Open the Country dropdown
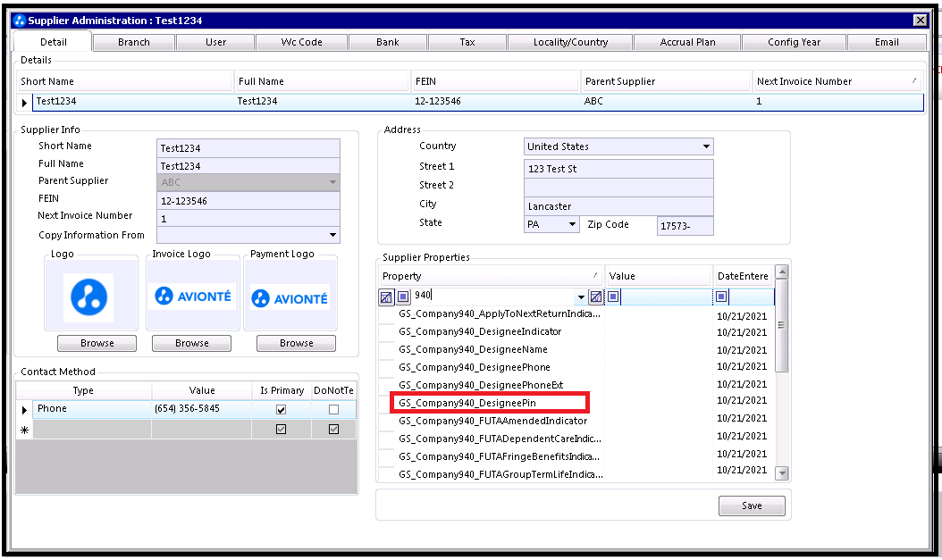This screenshot has height=560, width=942. pyautogui.click(x=706, y=146)
